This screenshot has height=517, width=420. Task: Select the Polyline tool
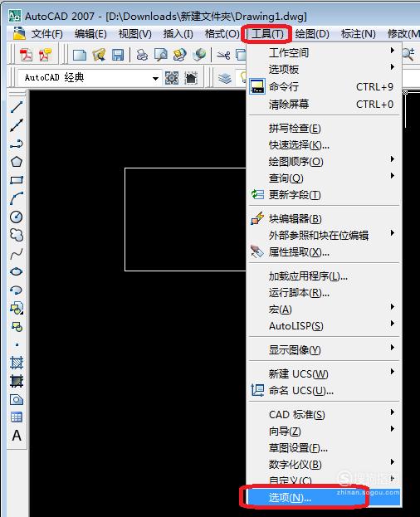pos(17,144)
